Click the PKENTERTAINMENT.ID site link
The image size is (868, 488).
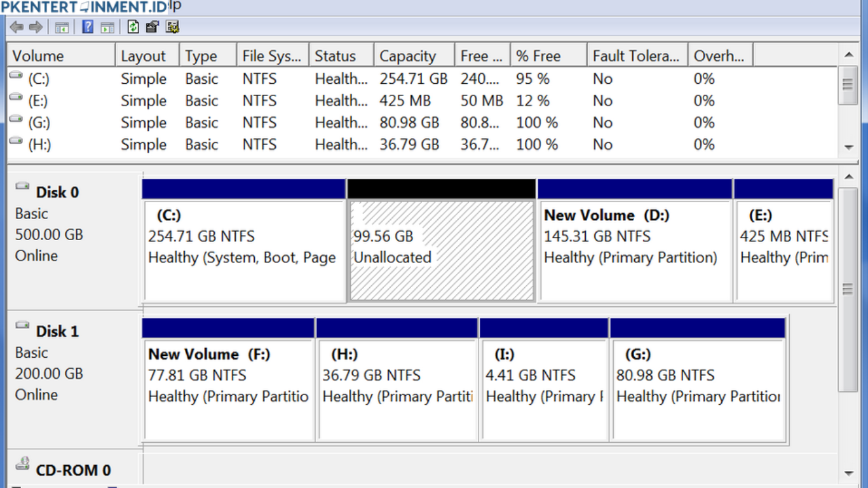[x=83, y=7]
